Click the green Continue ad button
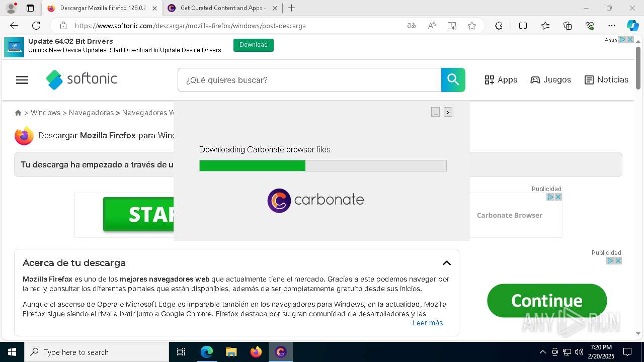The height and width of the screenshot is (362, 644). point(547,301)
